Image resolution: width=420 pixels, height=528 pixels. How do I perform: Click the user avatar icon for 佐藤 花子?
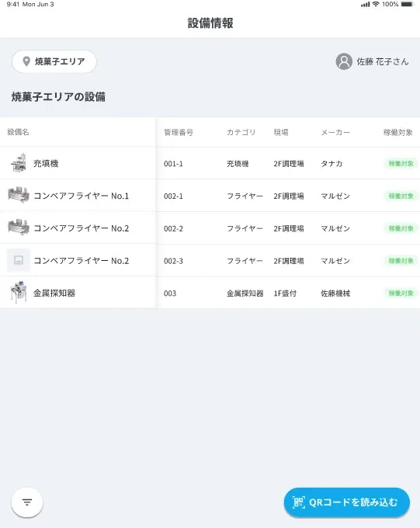[344, 61]
